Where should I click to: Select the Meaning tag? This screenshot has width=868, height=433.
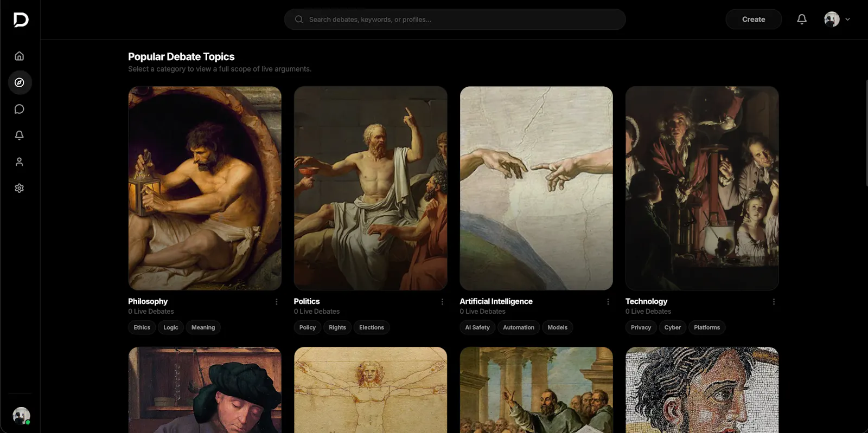(x=203, y=327)
